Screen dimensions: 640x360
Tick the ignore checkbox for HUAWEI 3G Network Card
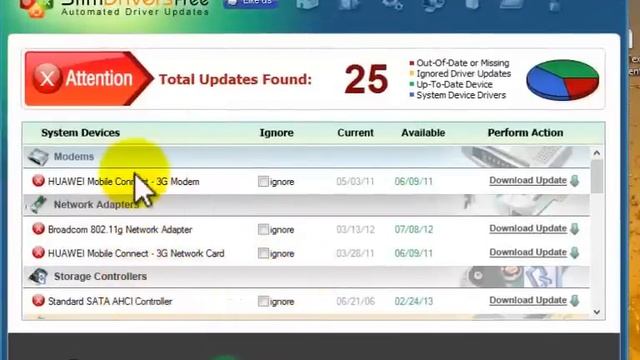[263, 253]
